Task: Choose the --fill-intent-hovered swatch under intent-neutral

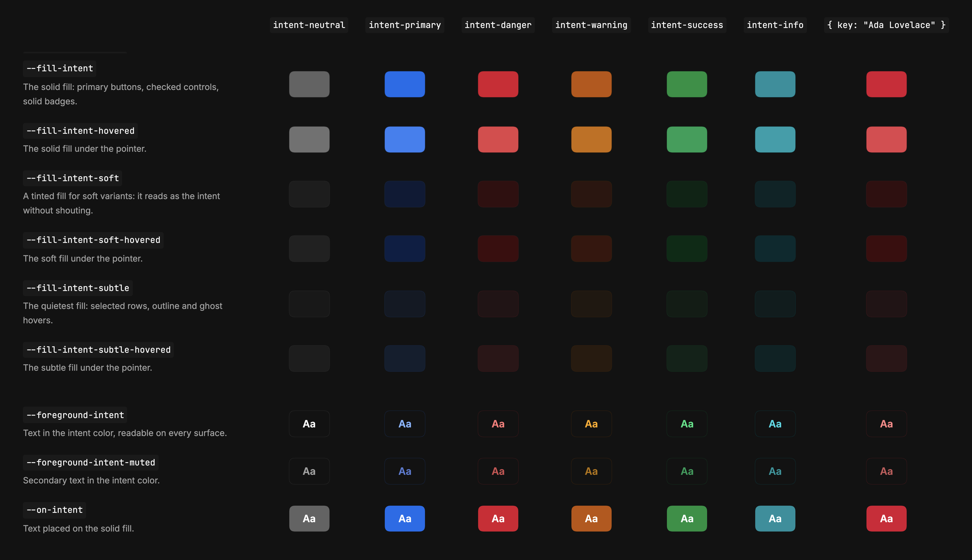Action: (x=309, y=140)
